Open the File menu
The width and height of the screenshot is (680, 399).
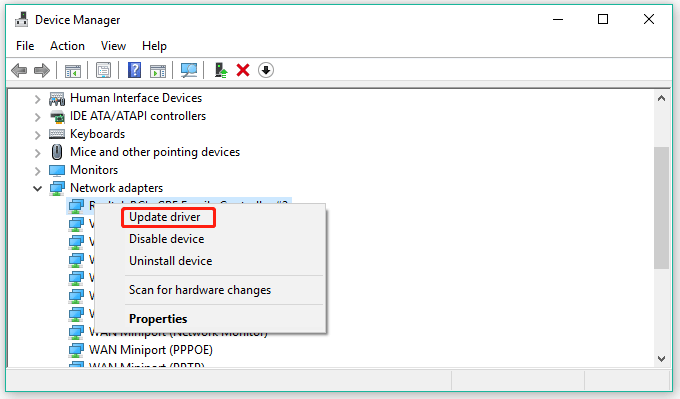25,46
